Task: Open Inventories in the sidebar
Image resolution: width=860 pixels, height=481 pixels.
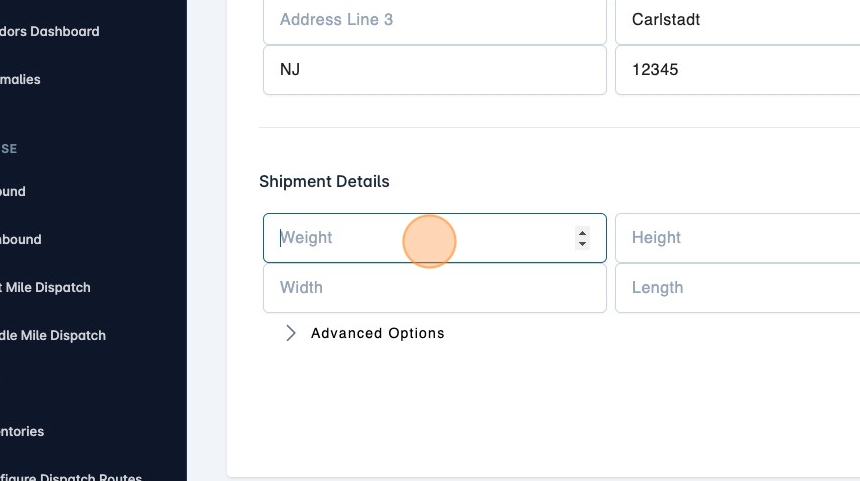Action: (x=22, y=431)
